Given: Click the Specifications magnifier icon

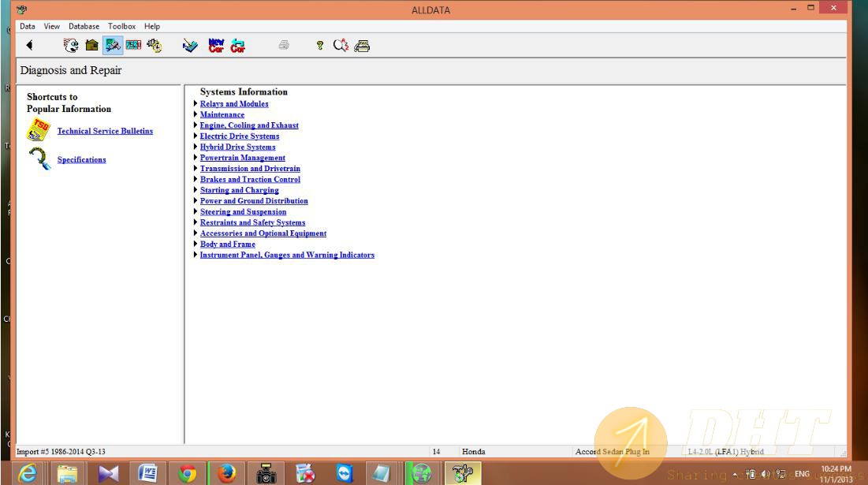Looking at the screenshot, I should (x=38, y=159).
